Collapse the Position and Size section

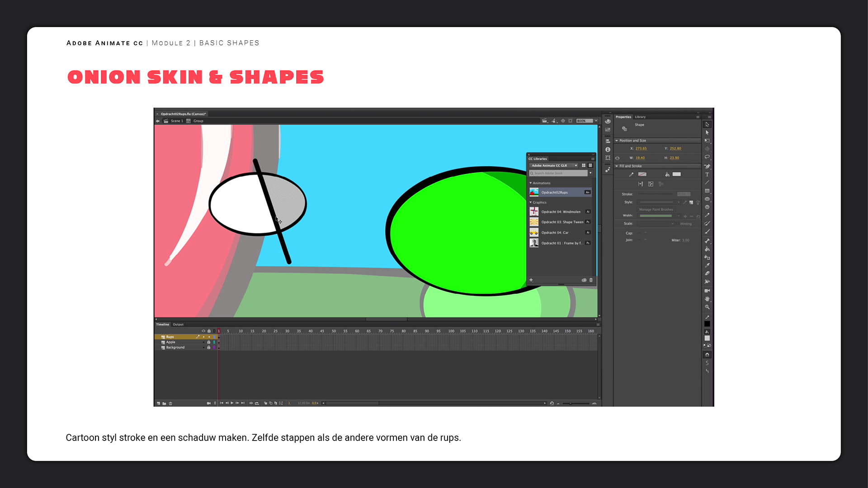pos(617,141)
